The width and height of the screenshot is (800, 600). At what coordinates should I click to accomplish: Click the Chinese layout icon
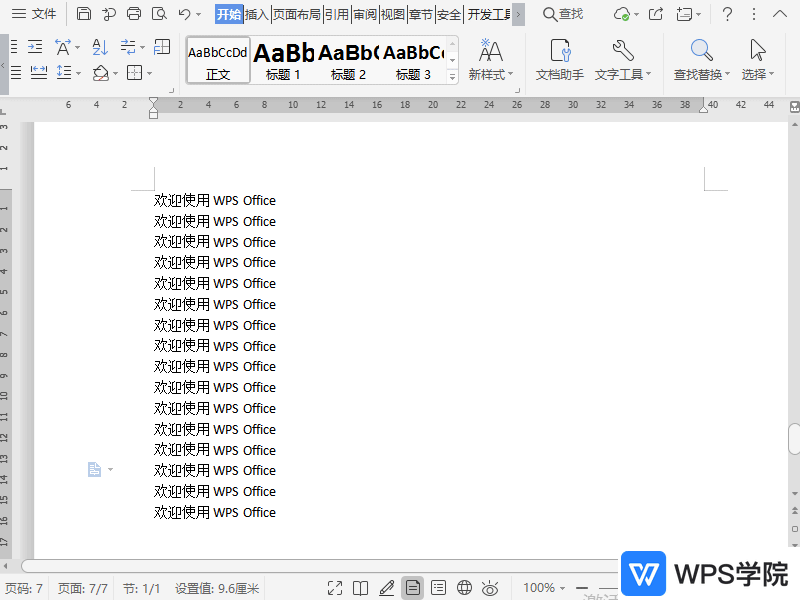pyautogui.click(x=63, y=47)
